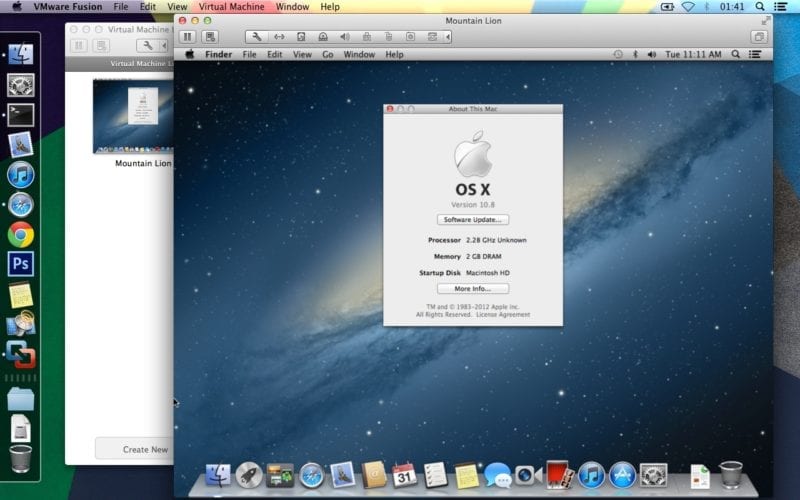This screenshot has height=500, width=800.
Task: Click the snapshot button beside the pause button
Action: (x=210, y=37)
